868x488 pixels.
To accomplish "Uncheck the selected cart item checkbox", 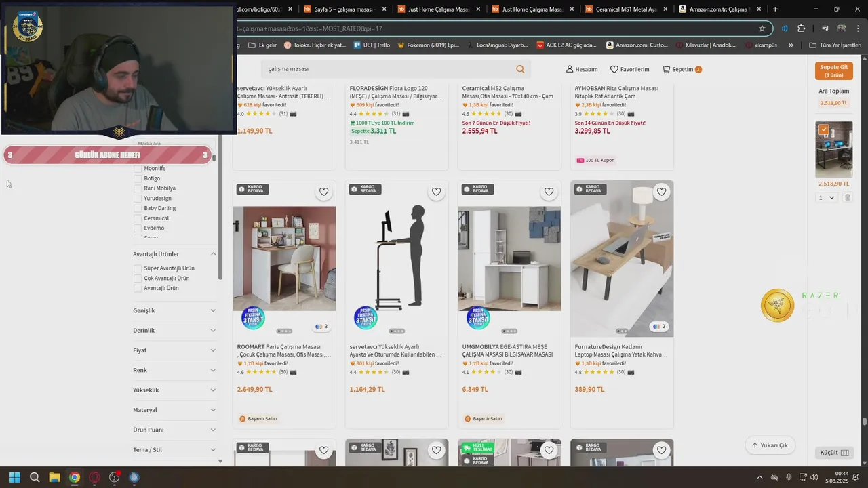I will [823, 129].
